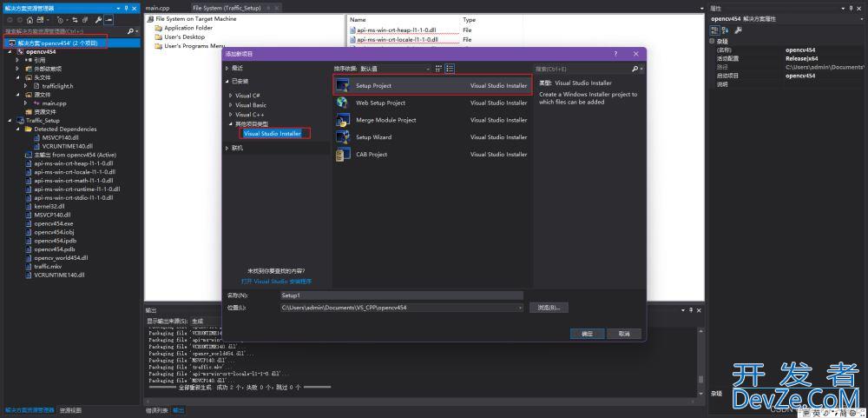Collapse the opencv454 project node
868x418 pixels.
click(x=10, y=51)
